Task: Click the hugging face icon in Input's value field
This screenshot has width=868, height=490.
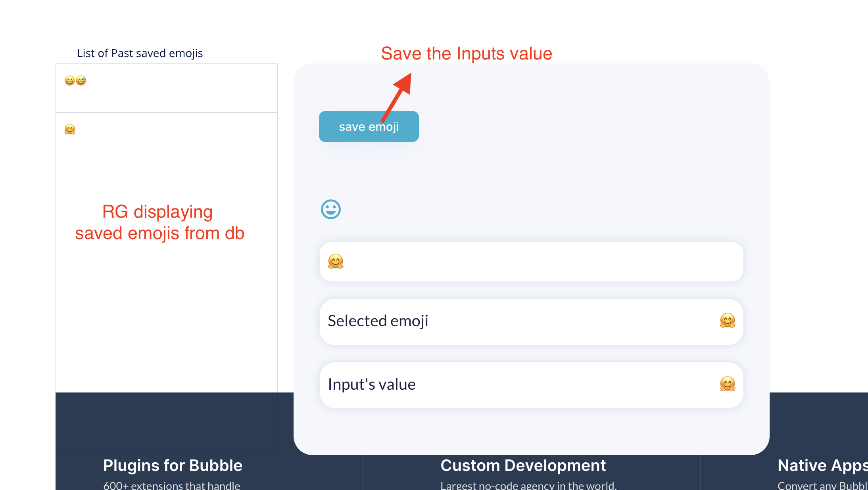Action: pyautogui.click(x=727, y=384)
